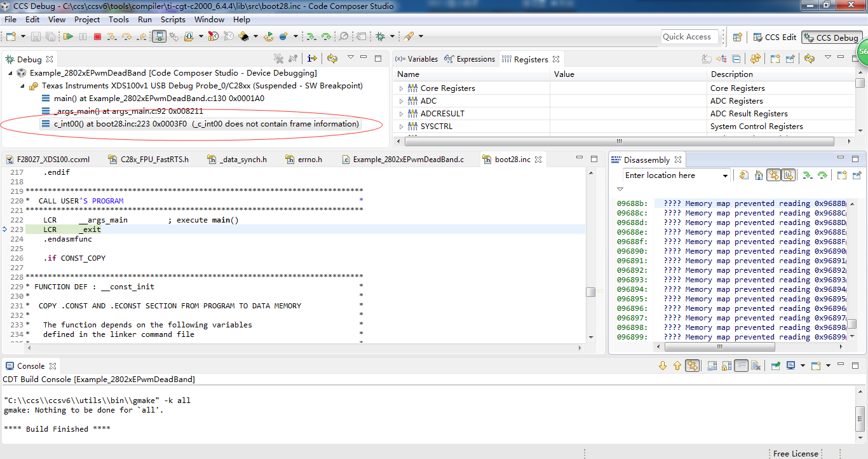Click the editor vertical scrollbar thumb

coord(590,292)
